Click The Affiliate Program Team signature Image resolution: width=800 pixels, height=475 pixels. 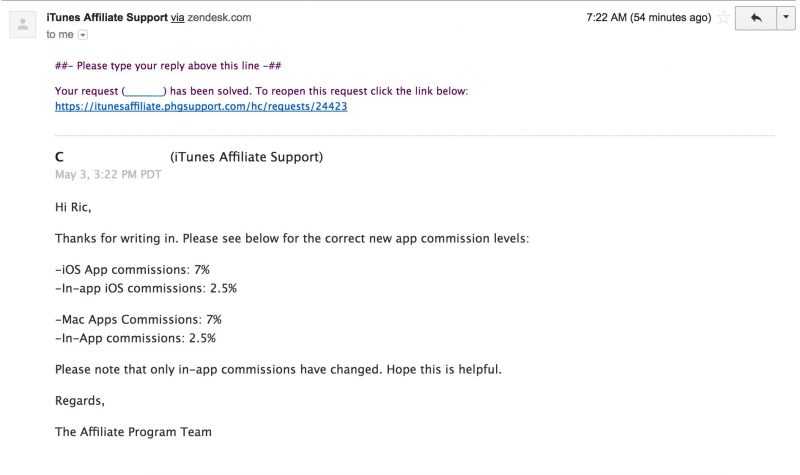(x=133, y=432)
